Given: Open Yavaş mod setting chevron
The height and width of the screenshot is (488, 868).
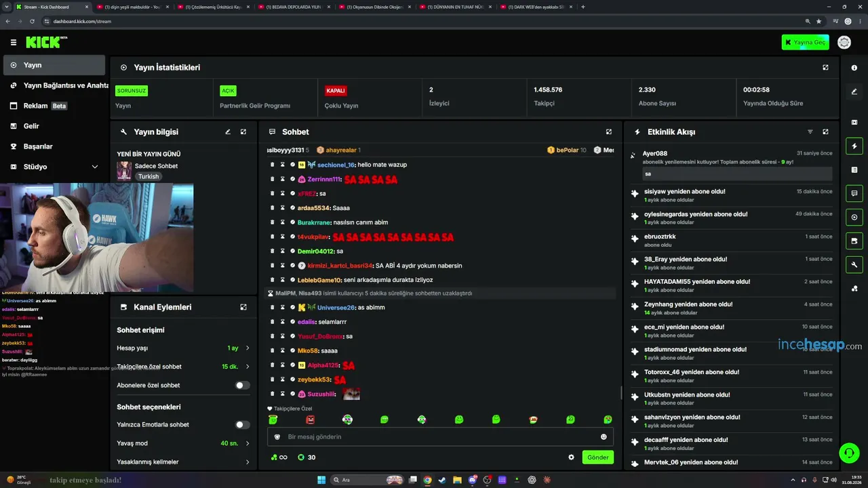Looking at the screenshot, I should click(x=247, y=443).
